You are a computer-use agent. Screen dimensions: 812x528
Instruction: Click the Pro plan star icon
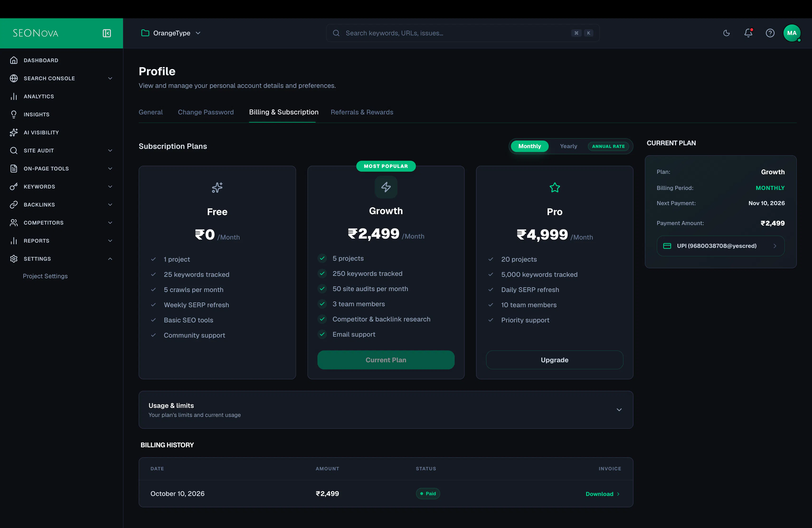point(555,187)
